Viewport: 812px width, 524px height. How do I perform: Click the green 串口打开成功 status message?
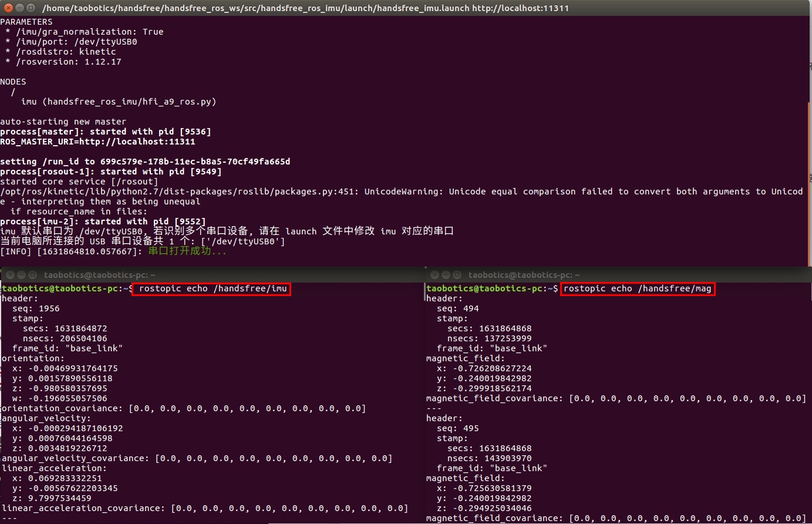click(187, 251)
